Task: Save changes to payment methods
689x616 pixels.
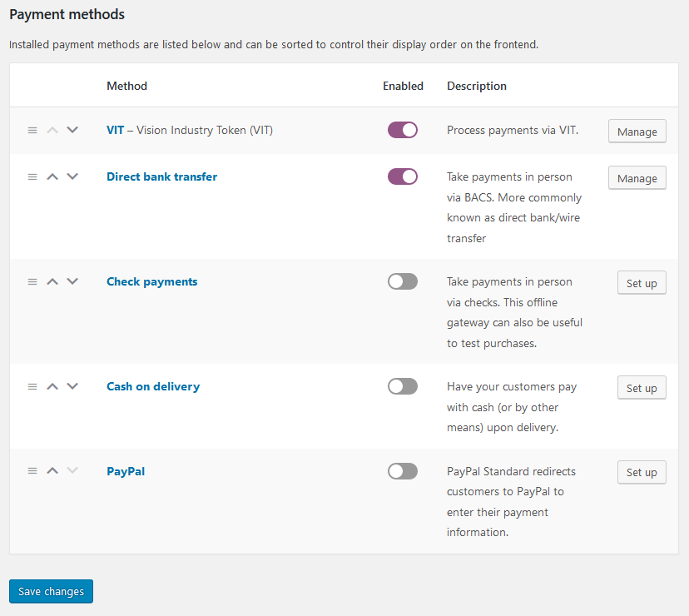Action: click(52, 591)
